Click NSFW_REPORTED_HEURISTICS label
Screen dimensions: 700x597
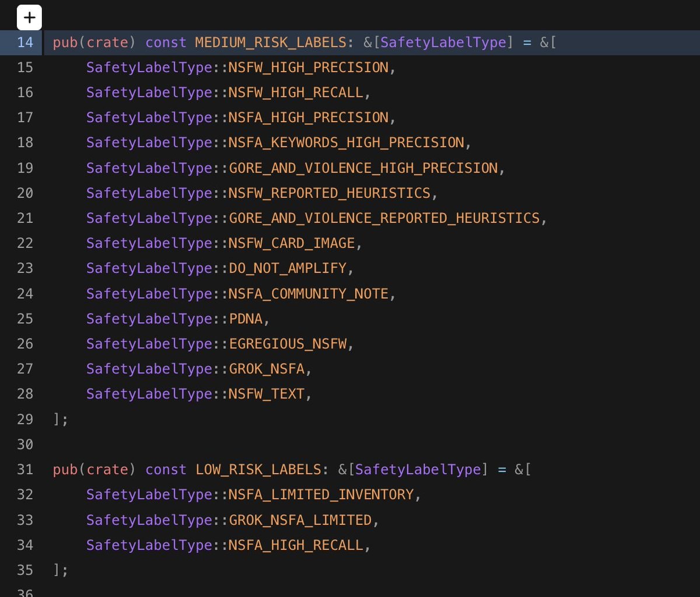[330, 193]
